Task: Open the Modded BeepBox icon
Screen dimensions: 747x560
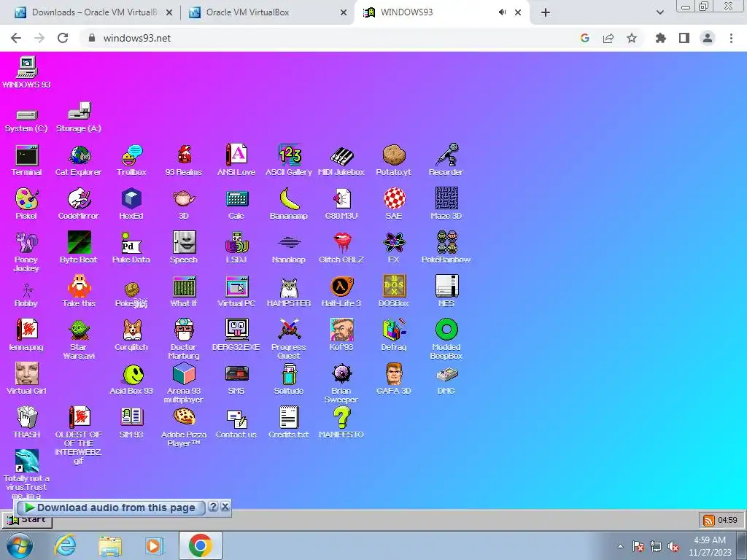Action: (446, 339)
